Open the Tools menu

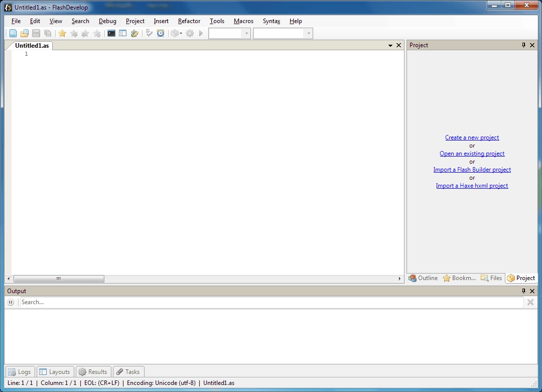point(217,21)
